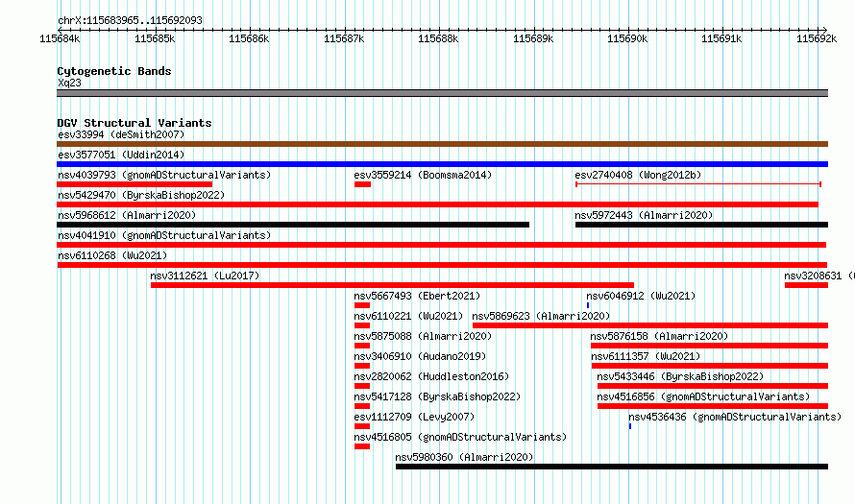Select the small blue nsv6046912 marker

click(x=588, y=305)
